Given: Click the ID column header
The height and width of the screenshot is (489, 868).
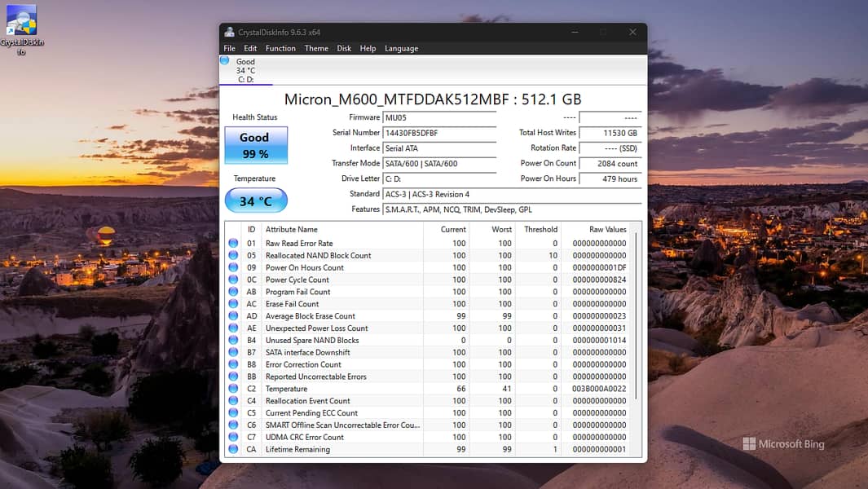Looking at the screenshot, I should (x=251, y=229).
